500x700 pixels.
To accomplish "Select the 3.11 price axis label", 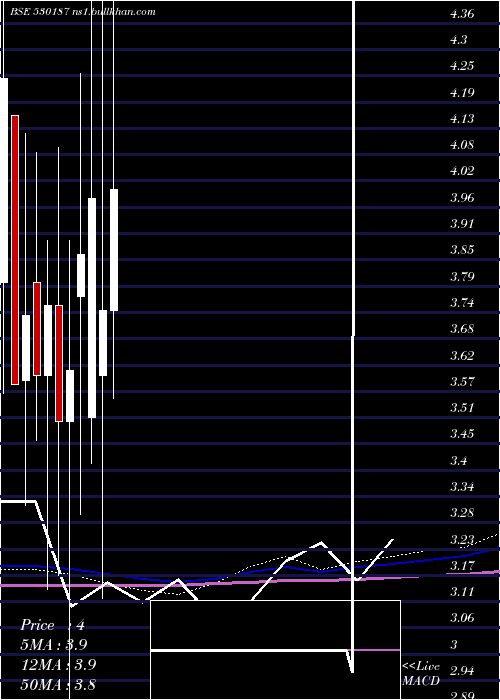I will [x=462, y=592].
